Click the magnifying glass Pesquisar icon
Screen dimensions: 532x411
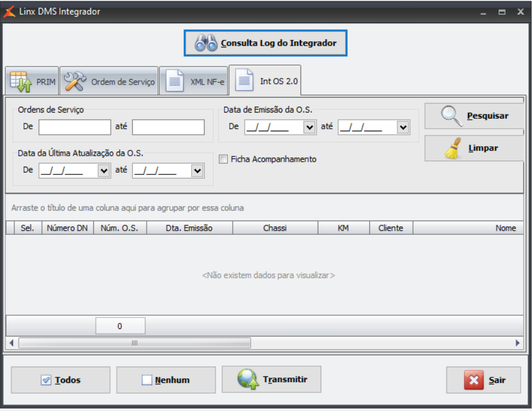pos(452,116)
